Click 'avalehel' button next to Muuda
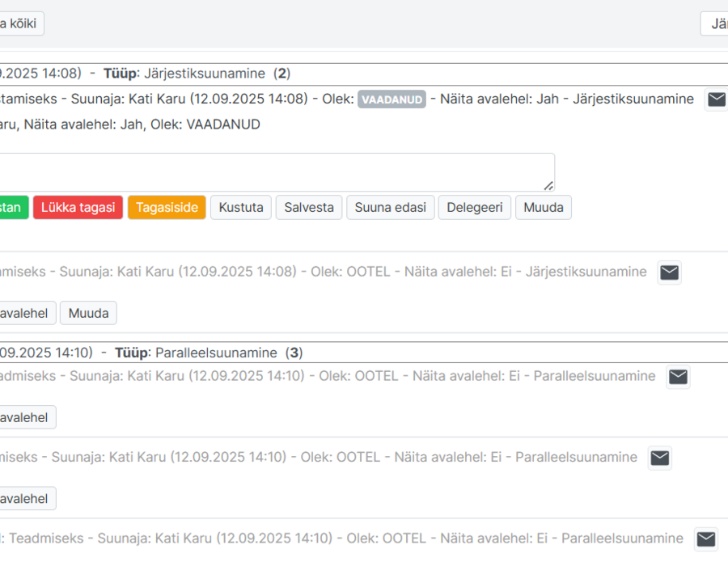728x566 pixels. point(28,313)
